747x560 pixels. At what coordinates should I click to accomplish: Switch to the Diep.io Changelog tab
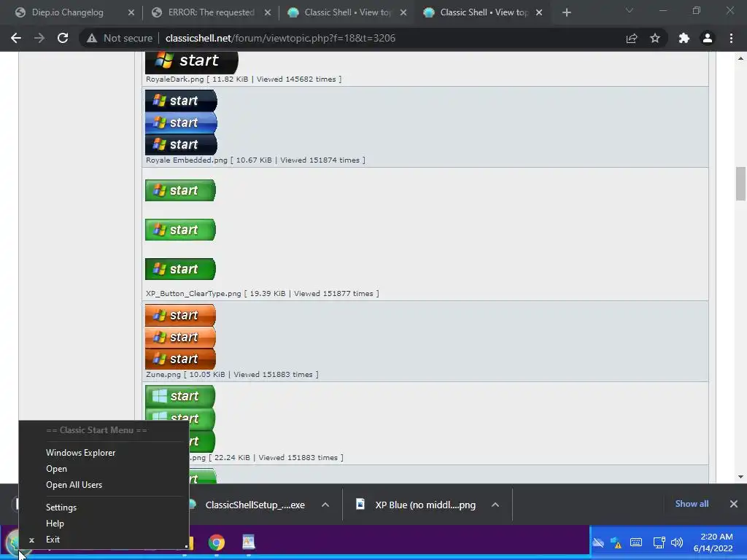(68, 12)
